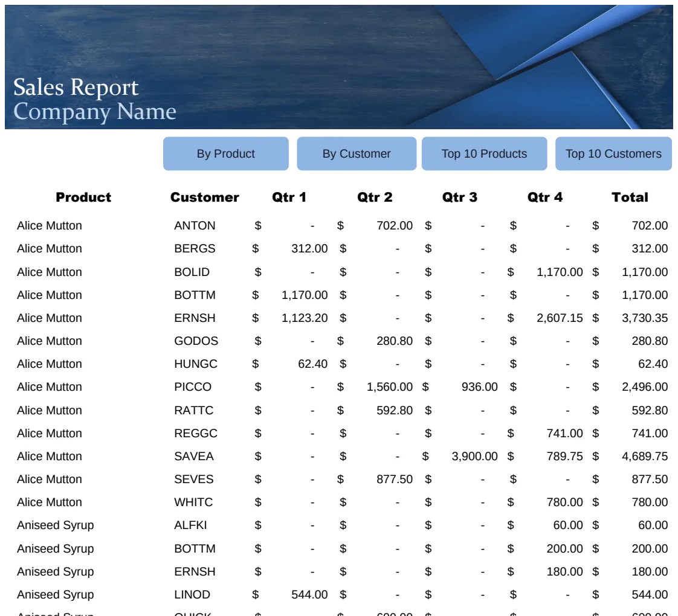678x616 pixels.
Task: Click Qtr 1 value 544.00 for LINOD
Action: point(309,594)
